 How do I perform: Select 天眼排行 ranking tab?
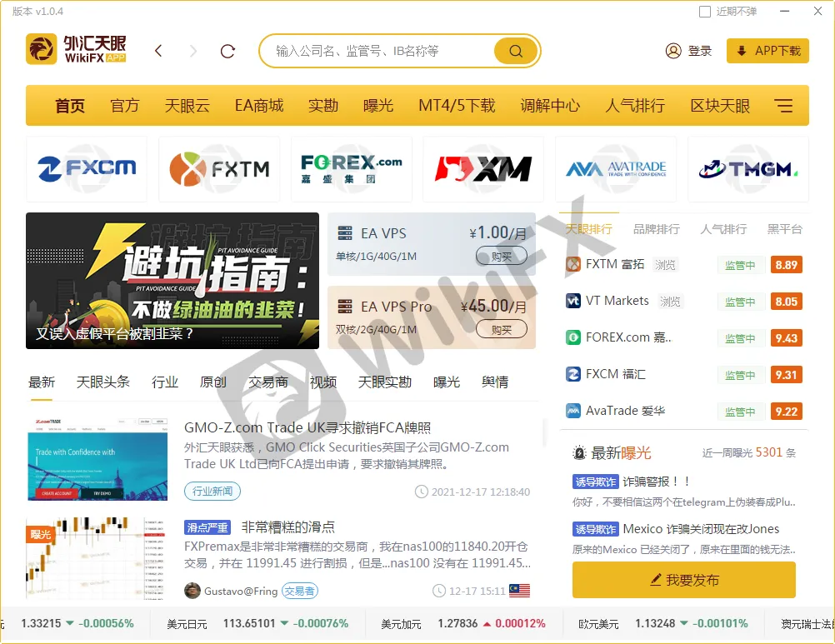coord(588,229)
